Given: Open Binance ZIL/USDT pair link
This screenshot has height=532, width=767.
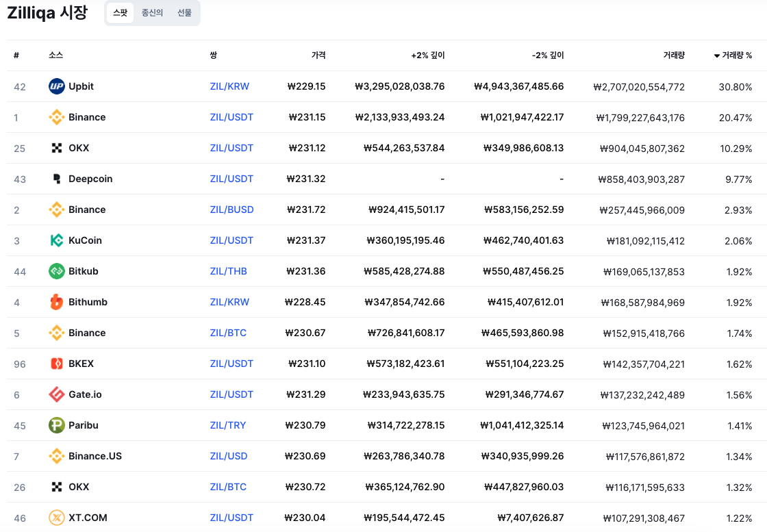Looking at the screenshot, I should point(231,117).
